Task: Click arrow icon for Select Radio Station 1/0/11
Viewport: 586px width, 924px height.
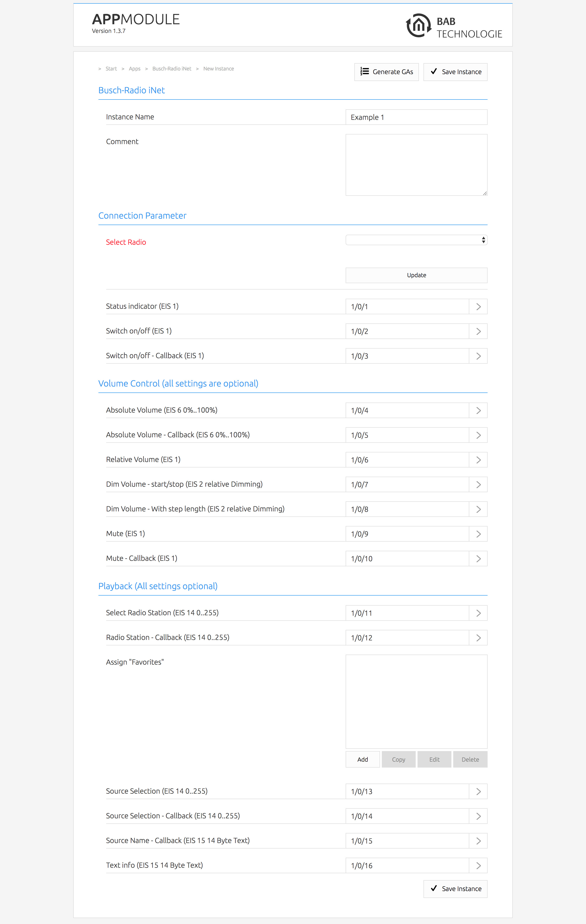Action: [478, 613]
